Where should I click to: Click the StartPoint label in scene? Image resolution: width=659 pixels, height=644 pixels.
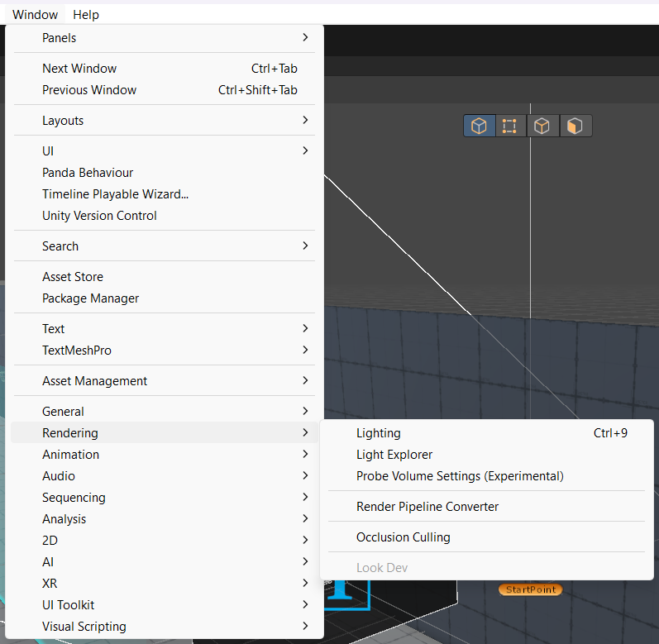click(x=530, y=589)
